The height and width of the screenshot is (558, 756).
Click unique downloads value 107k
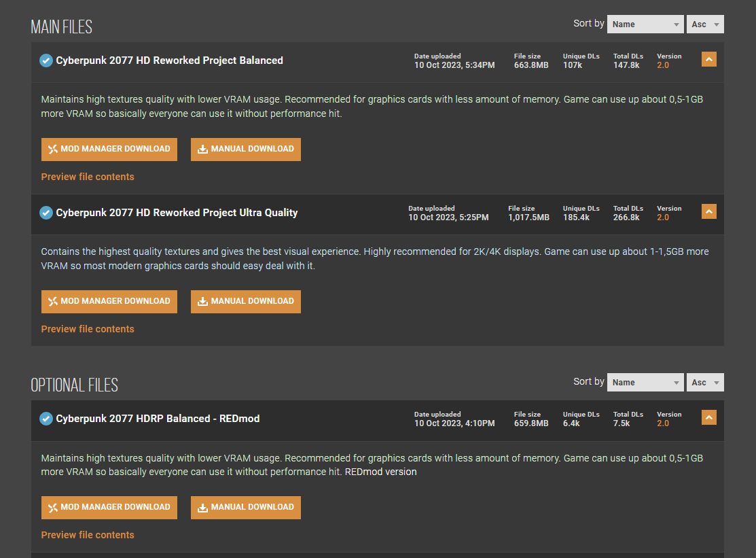pos(573,65)
